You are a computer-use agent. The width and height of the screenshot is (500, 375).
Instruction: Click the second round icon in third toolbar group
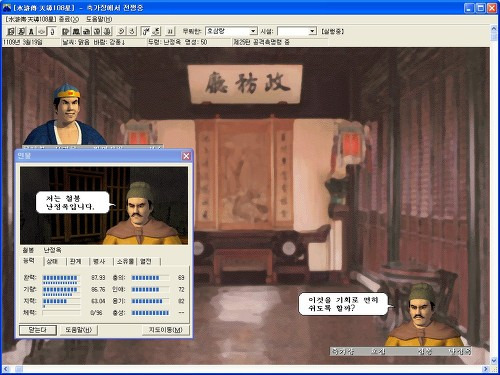[x=132, y=31]
